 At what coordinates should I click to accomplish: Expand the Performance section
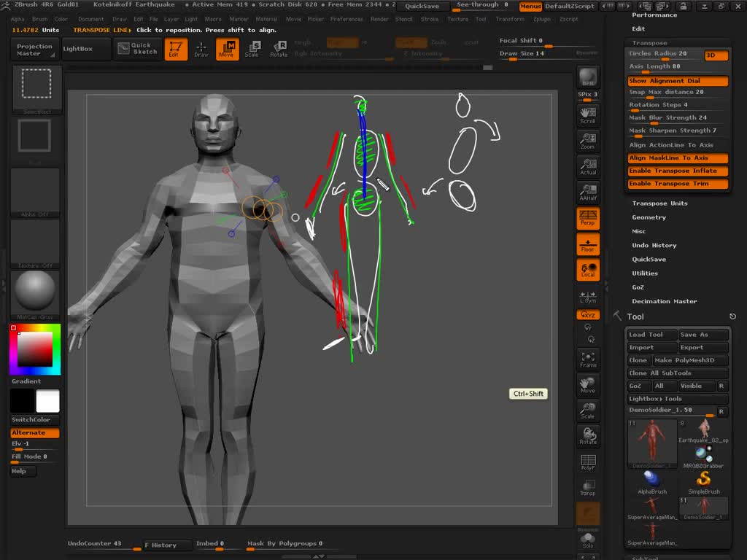[x=654, y=15]
